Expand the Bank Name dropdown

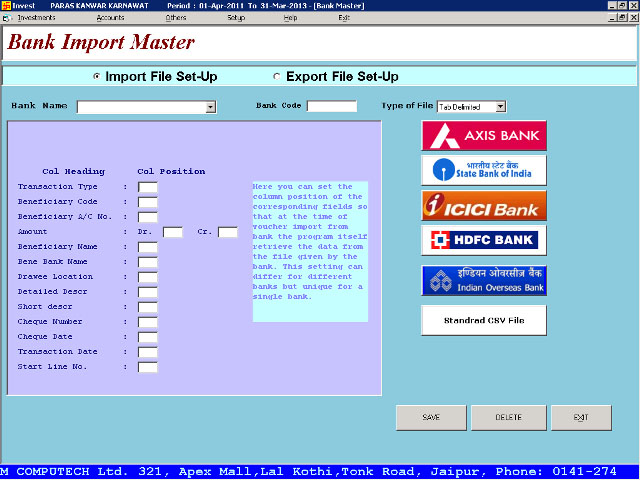tap(210, 106)
